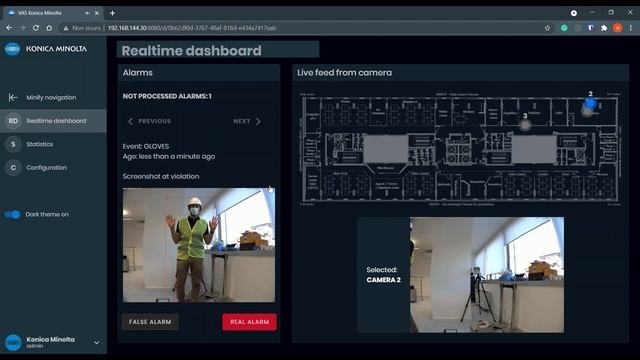Click the Not secure warning icon
Image resolution: width=640 pixels, height=360 pixels.
tap(65, 28)
